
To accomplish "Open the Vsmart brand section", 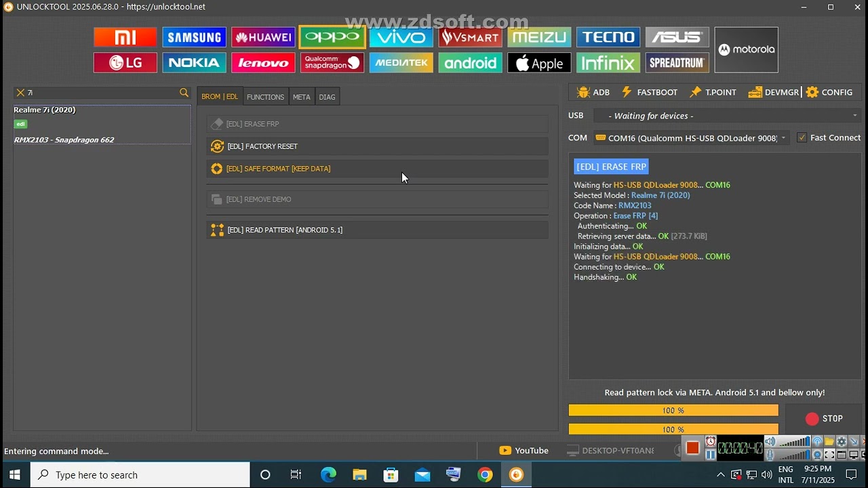I will coord(471,37).
